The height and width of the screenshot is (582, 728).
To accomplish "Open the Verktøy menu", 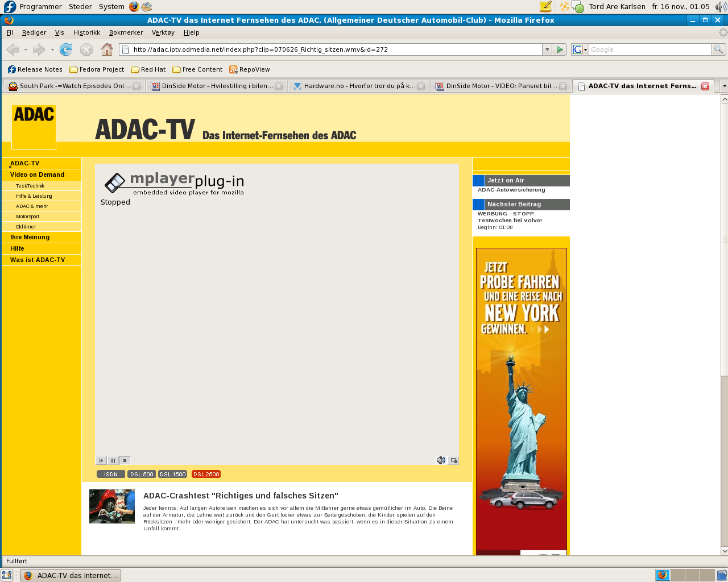I will click(x=163, y=32).
